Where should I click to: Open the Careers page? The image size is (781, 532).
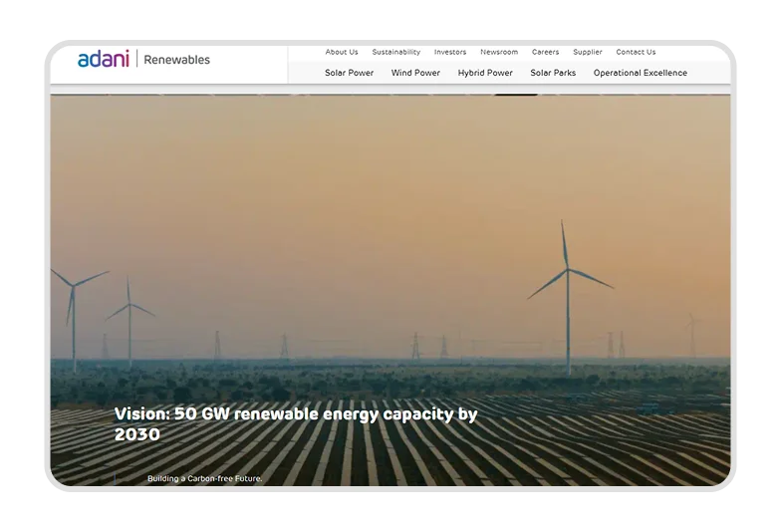[545, 52]
